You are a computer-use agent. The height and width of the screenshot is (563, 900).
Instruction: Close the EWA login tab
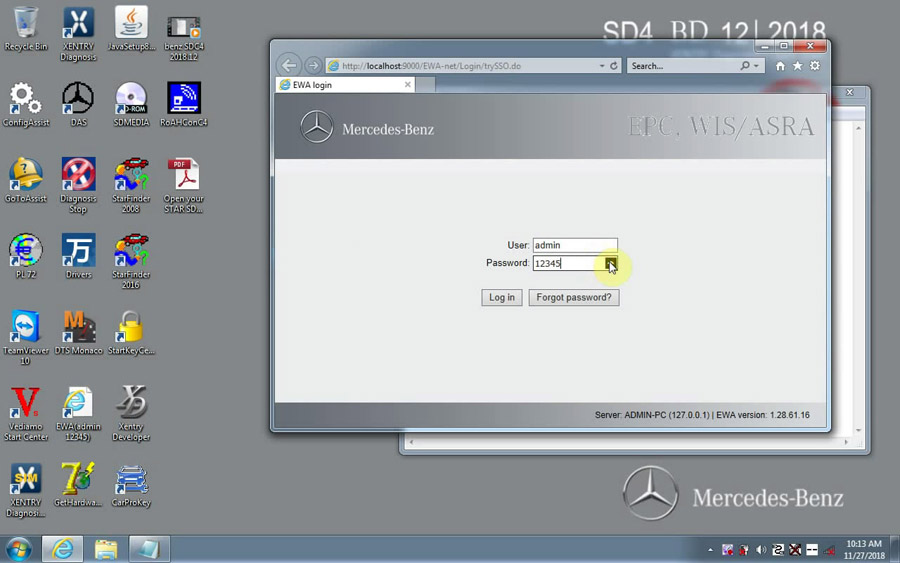click(x=408, y=85)
